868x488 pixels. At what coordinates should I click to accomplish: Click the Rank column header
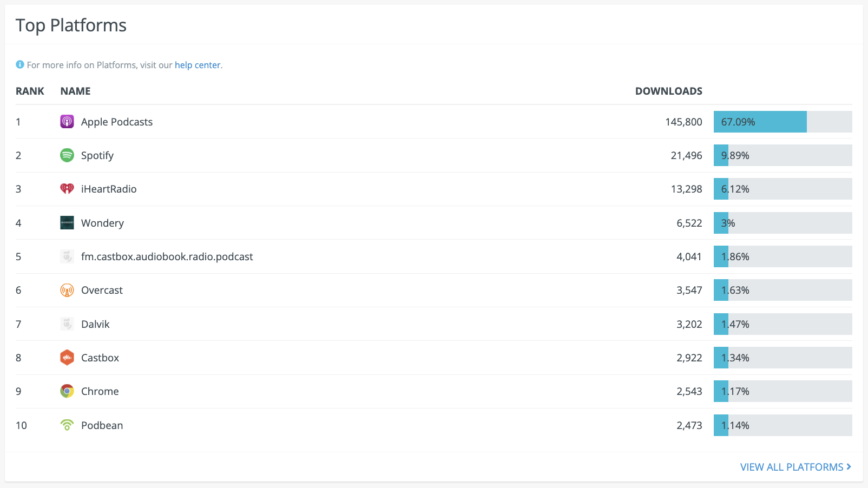(30, 91)
